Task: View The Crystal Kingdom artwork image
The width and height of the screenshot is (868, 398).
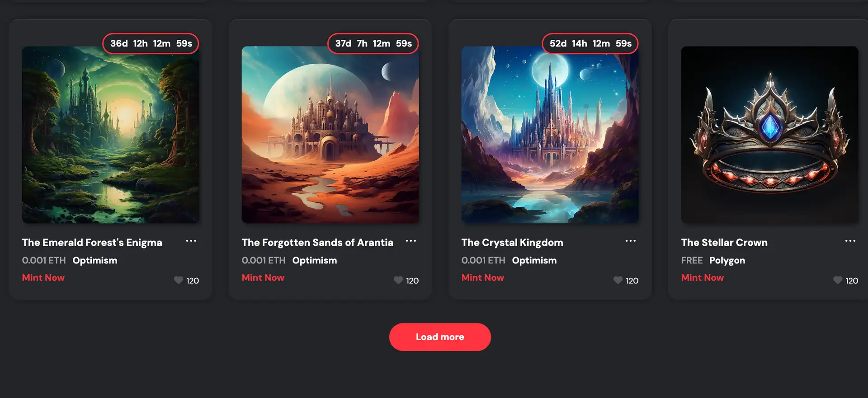Action: click(x=550, y=135)
